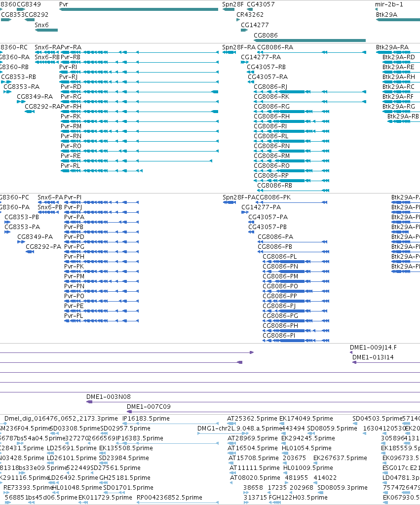Click the CG43057-RB transcript label

click(x=266, y=67)
